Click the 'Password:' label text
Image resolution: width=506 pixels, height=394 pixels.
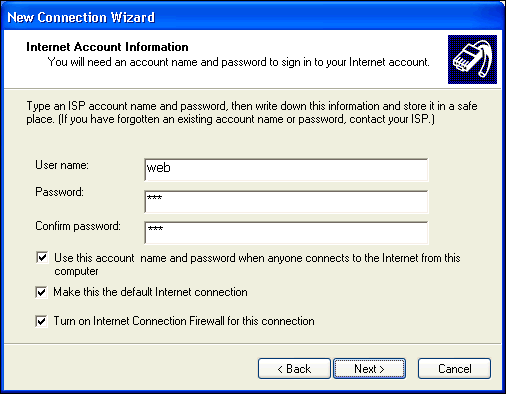click(59, 192)
